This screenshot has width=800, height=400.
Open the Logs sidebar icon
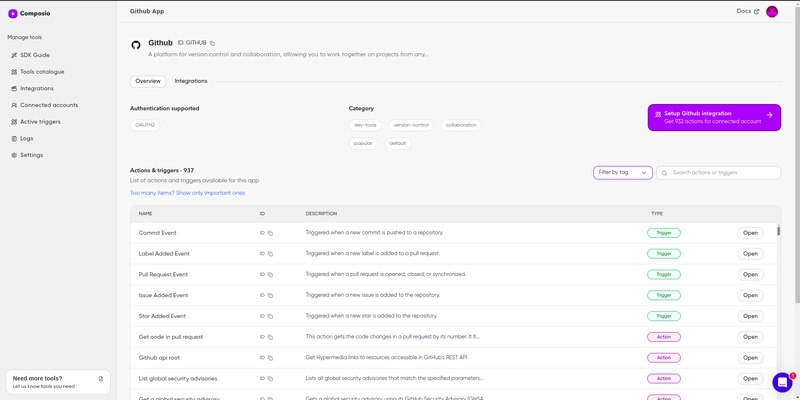click(x=14, y=139)
